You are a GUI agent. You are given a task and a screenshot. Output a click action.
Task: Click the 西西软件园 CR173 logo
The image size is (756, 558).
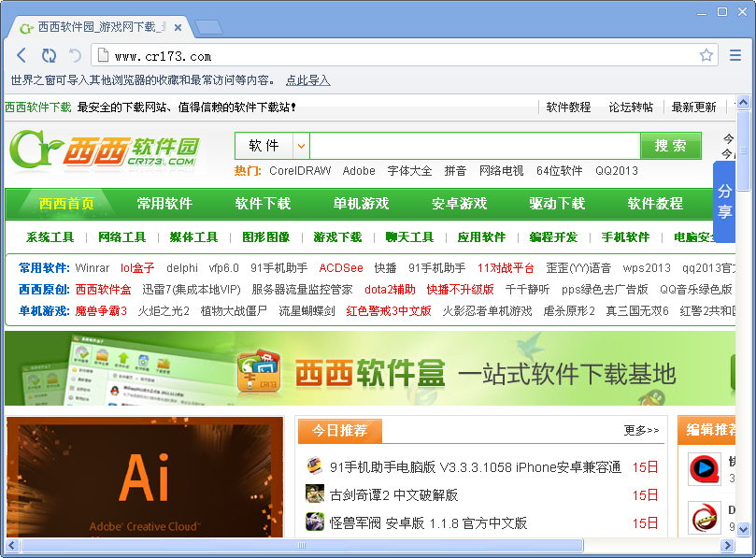tap(105, 151)
